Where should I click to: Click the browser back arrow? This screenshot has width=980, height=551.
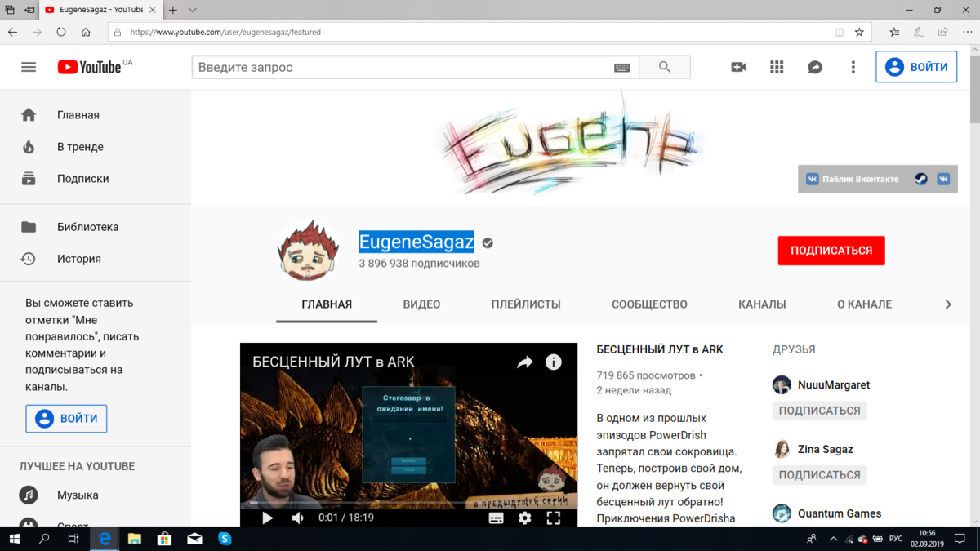[x=12, y=33]
